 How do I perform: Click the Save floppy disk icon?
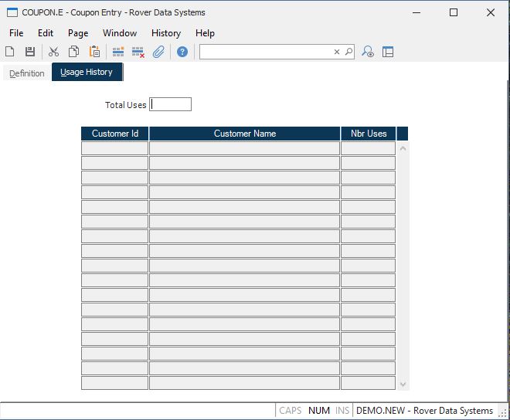pos(30,52)
